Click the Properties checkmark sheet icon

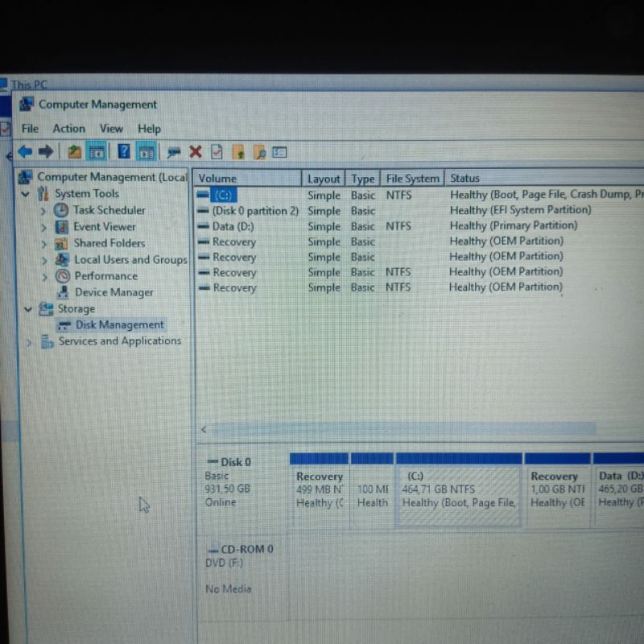217,151
